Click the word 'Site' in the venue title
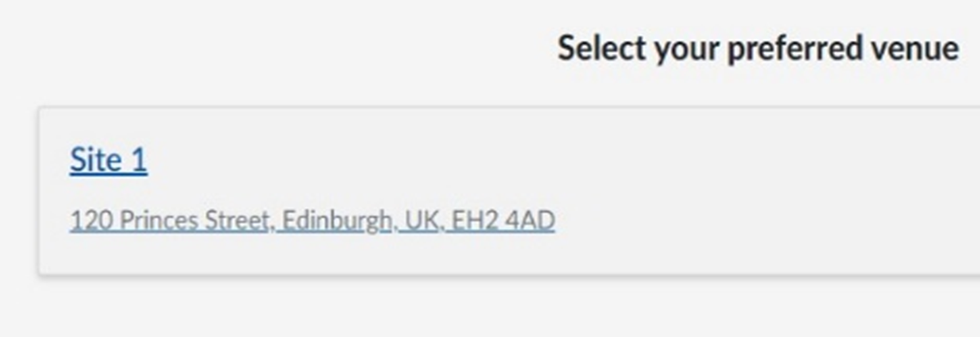The image size is (980, 337). pyautogui.click(x=94, y=160)
